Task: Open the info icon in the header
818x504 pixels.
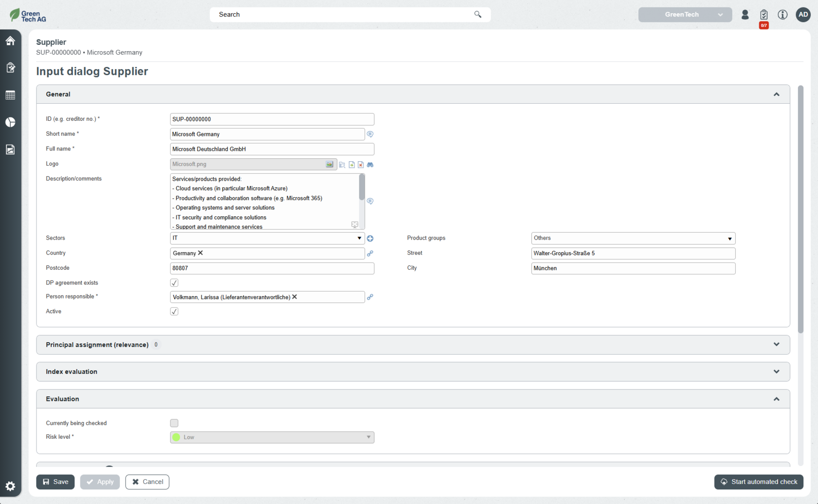Action: 782,15
